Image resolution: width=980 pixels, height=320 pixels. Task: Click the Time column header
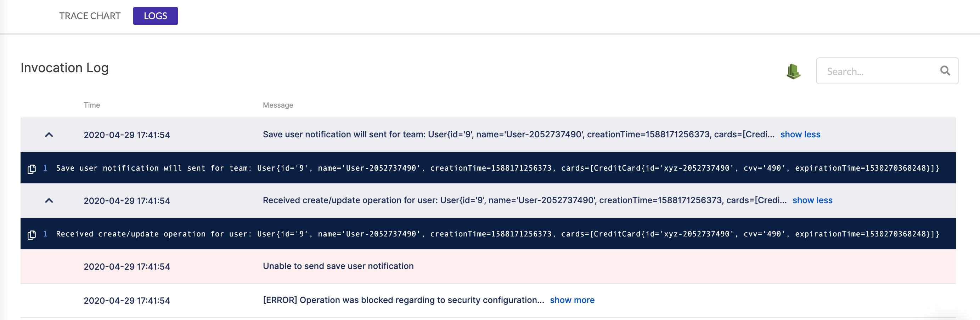(x=92, y=105)
